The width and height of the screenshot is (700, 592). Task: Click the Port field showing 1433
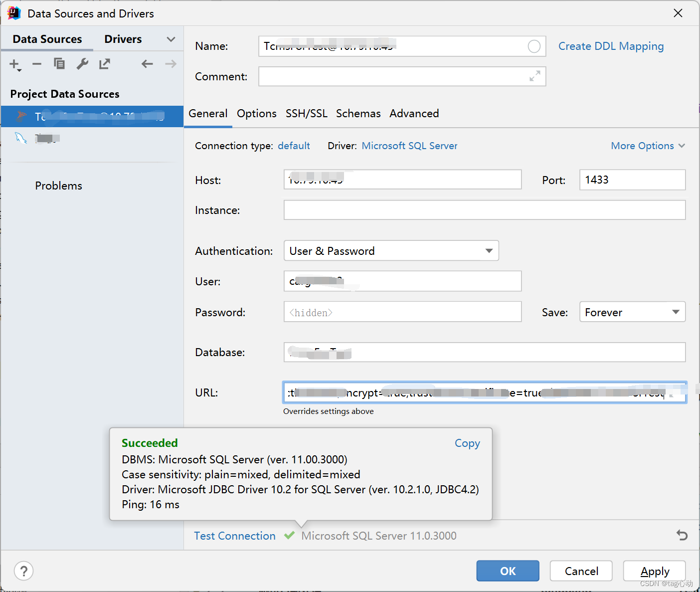click(x=632, y=180)
